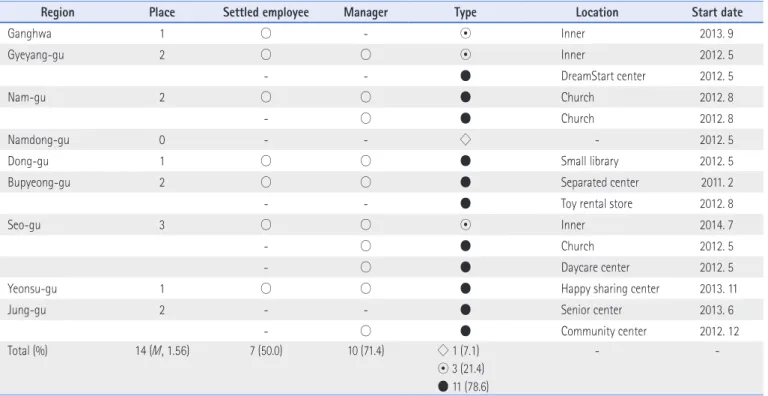Click the filled circle in Small library row

pos(465,161)
